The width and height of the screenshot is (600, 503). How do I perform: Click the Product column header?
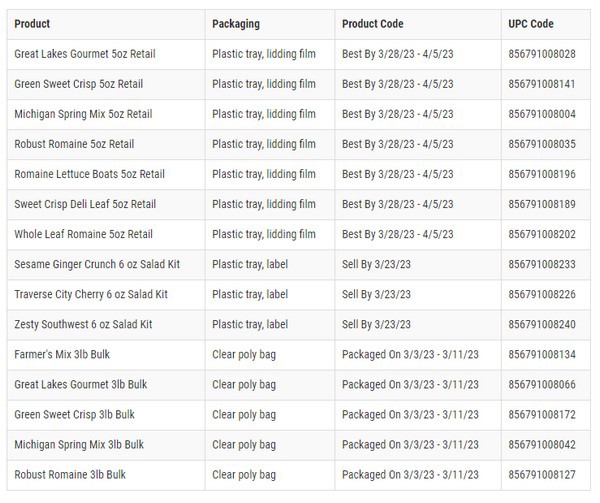(32, 23)
